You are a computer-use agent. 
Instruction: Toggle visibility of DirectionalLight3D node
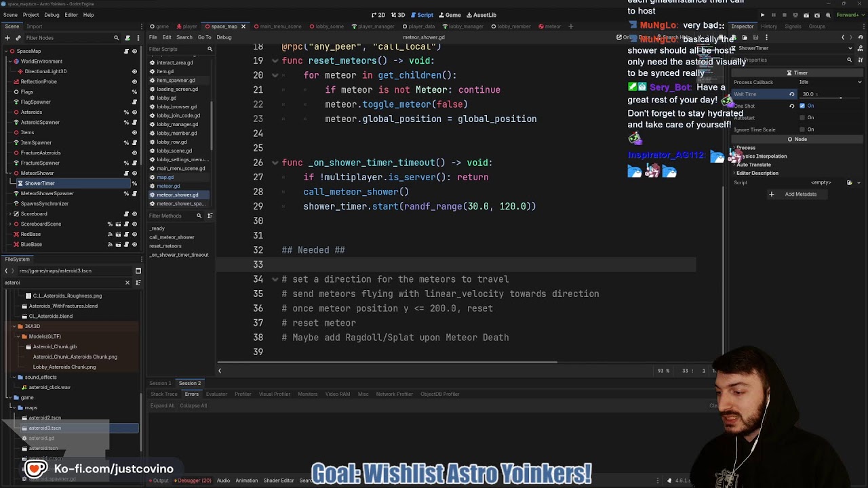pyautogui.click(x=134, y=71)
